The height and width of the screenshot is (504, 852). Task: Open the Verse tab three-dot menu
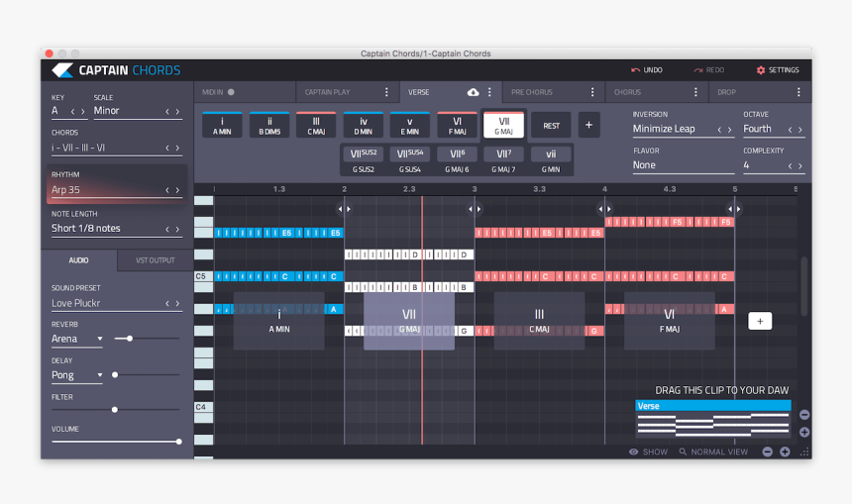(x=489, y=92)
